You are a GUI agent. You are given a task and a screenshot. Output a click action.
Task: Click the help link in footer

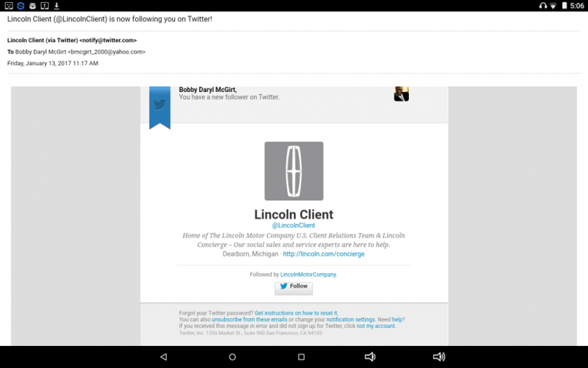[x=397, y=320]
